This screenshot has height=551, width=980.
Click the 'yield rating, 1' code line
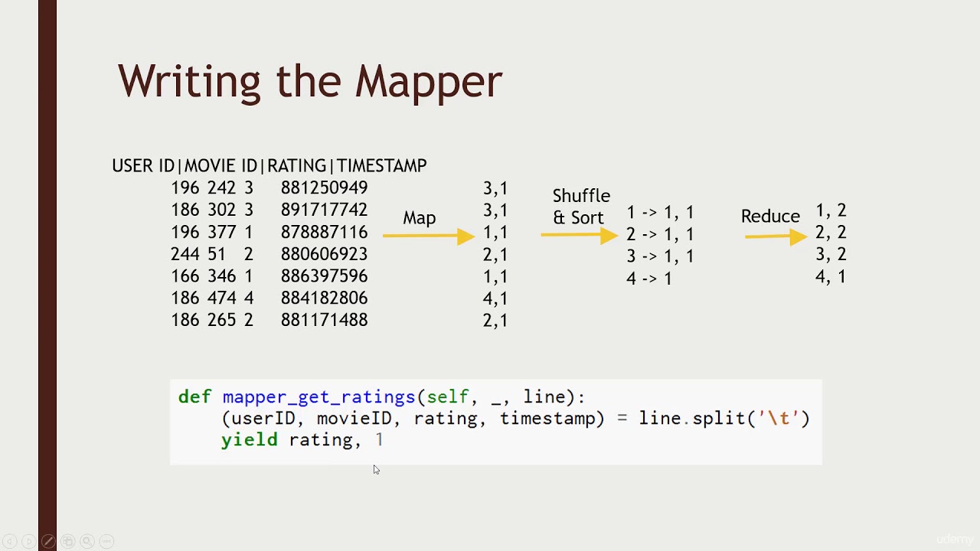(302, 440)
